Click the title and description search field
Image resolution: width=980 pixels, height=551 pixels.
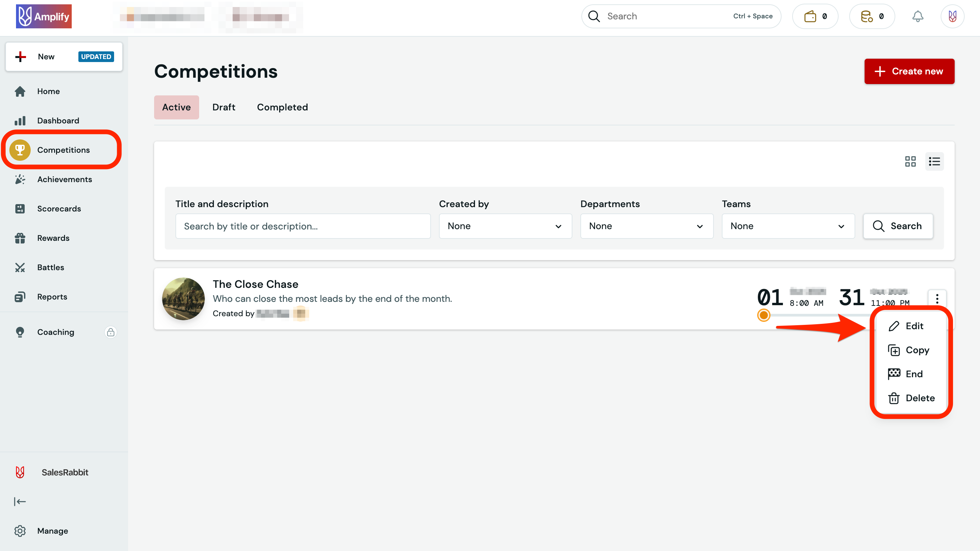(303, 226)
